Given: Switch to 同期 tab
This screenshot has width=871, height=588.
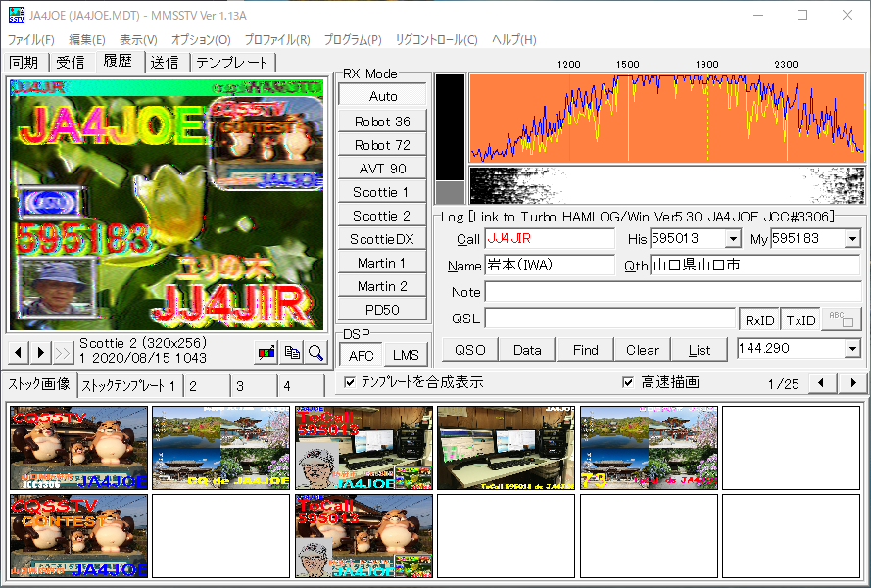Looking at the screenshot, I should 24,63.
